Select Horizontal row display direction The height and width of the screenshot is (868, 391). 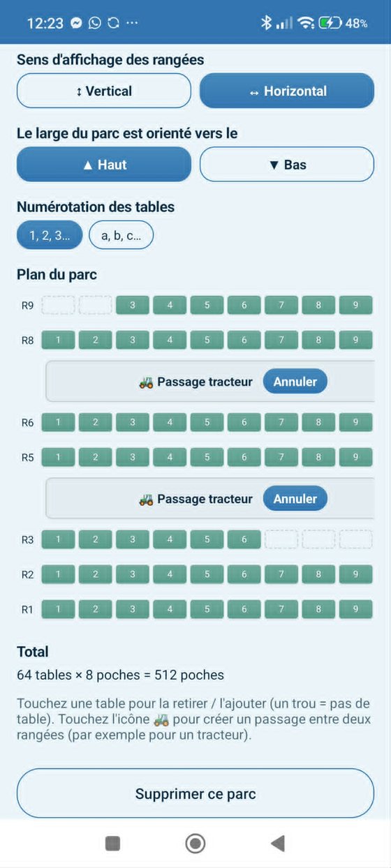287,91
